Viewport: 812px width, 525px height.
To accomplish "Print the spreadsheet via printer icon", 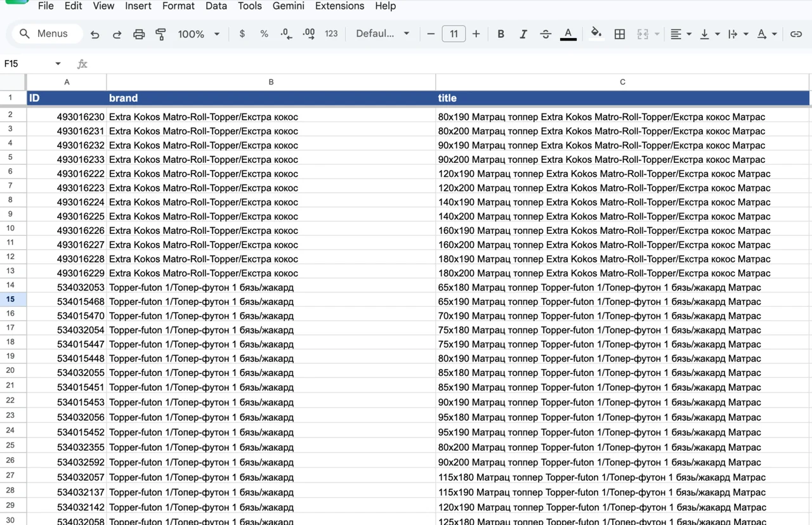I will pyautogui.click(x=139, y=34).
